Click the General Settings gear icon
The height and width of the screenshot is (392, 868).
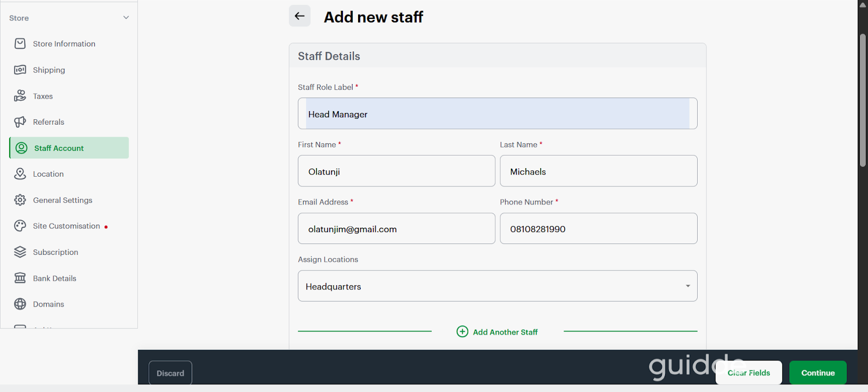point(20,200)
